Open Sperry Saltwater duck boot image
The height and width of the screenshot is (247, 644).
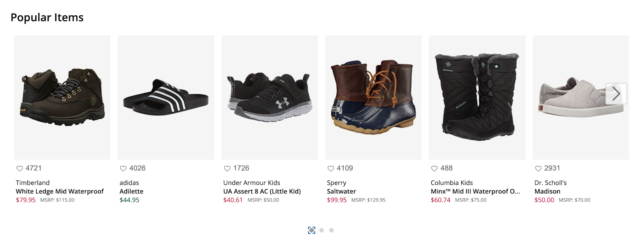coord(373,97)
